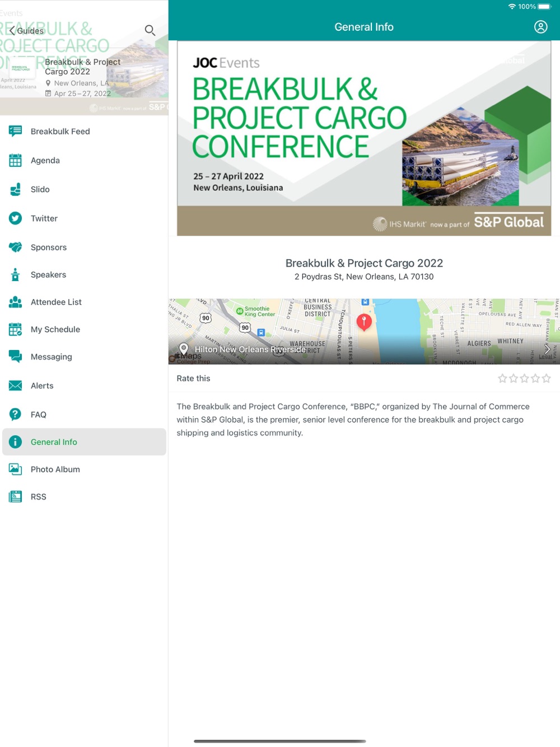Viewport: 560px width, 747px height.
Task: Tap the FAQ question mark icon
Action: pos(15,414)
